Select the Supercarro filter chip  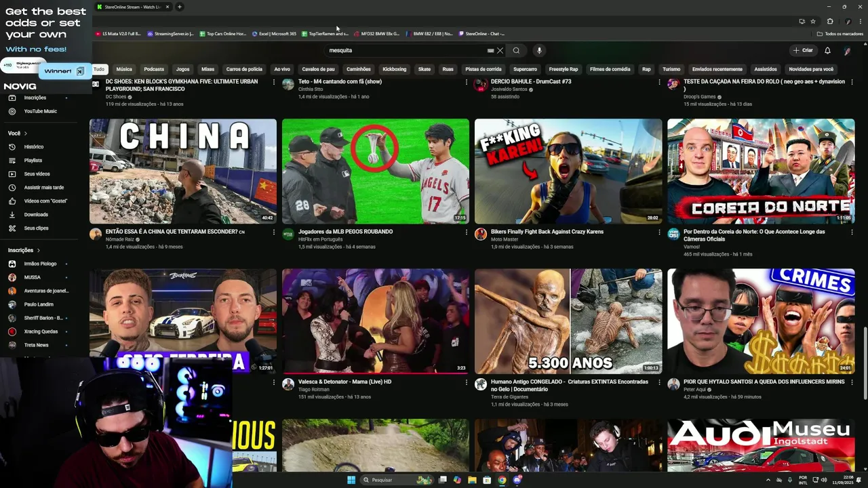(525, 69)
